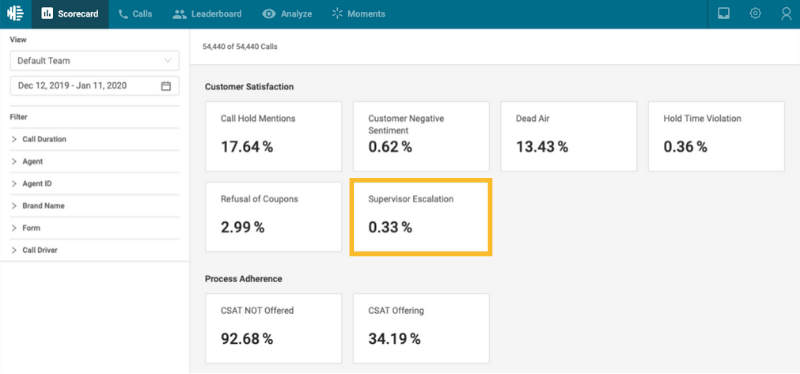
Task: Open the inbox icon in the top bar
Action: (723, 14)
